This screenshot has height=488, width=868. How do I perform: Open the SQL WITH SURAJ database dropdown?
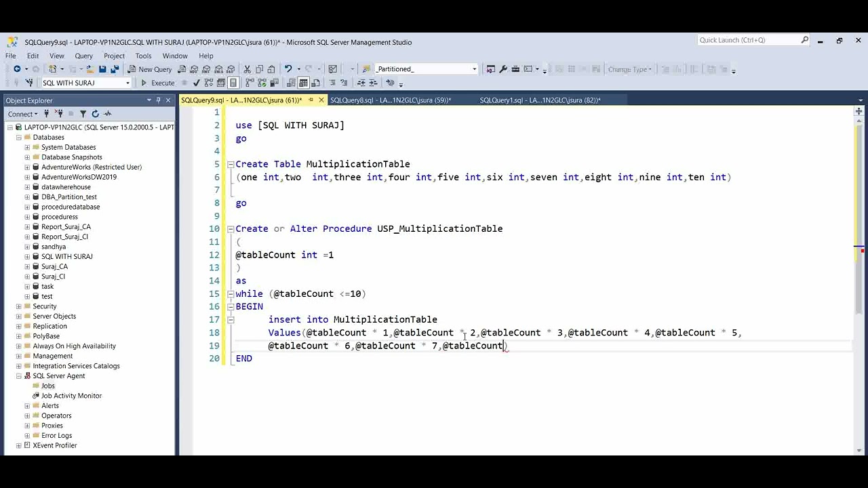(x=127, y=83)
